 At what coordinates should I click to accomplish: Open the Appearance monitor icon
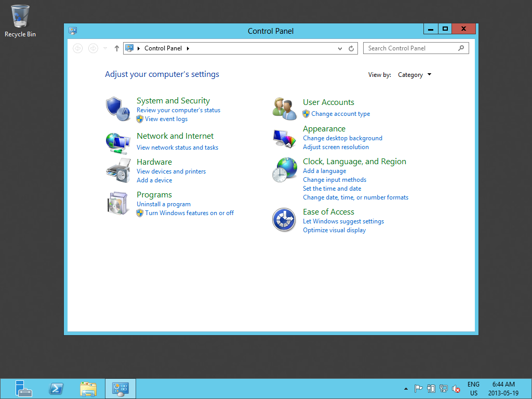pyautogui.click(x=284, y=138)
